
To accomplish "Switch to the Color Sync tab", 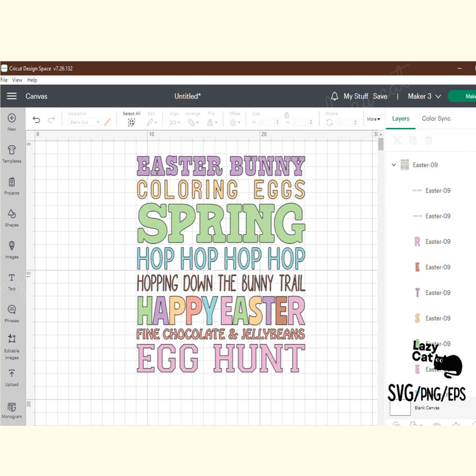I will (x=436, y=118).
